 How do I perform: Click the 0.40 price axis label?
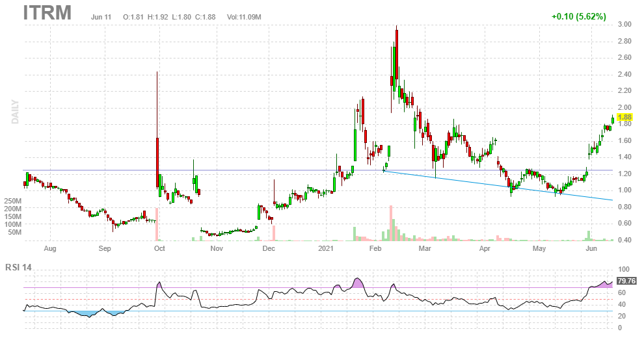click(x=624, y=240)
